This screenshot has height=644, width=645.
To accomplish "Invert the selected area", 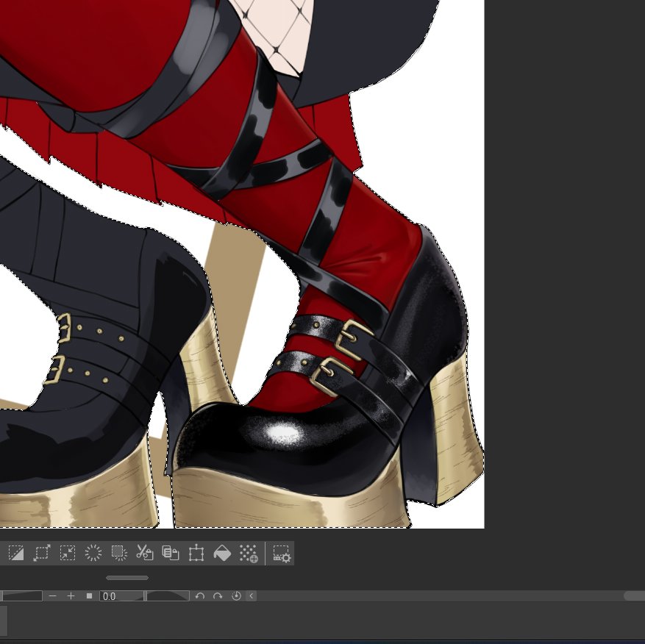I will coord(17,554).
